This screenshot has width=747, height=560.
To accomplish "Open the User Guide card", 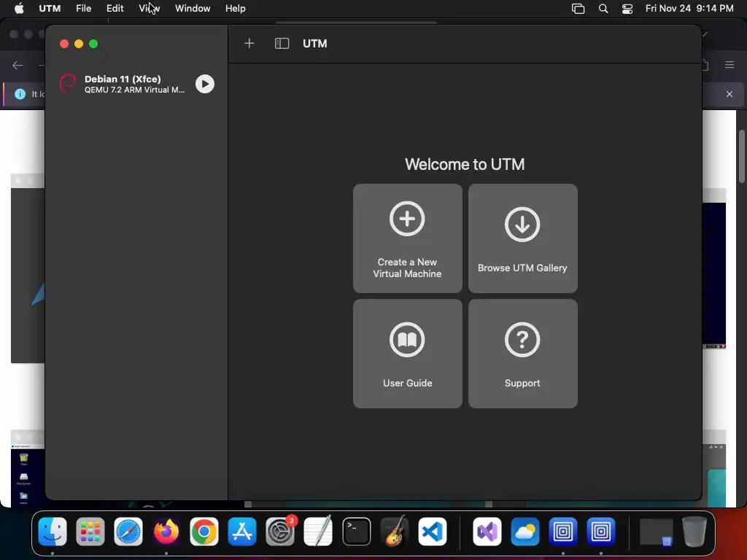I will (407, 354).
